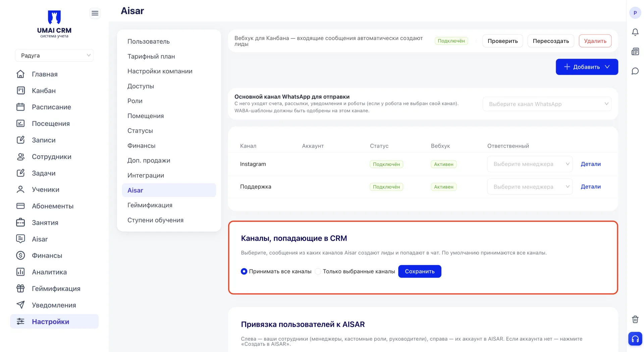Click the Пересоздать webhook button
644x352 pixels.
[x=551, y=41]
